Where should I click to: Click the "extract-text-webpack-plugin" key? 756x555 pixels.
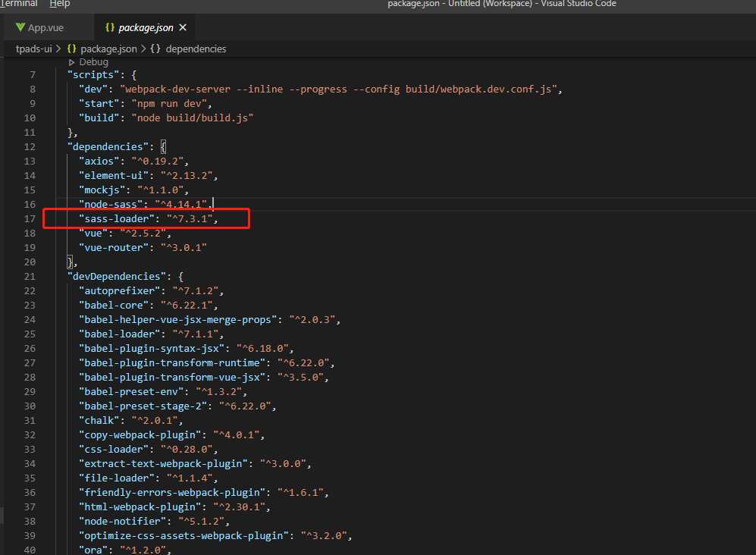163,464
